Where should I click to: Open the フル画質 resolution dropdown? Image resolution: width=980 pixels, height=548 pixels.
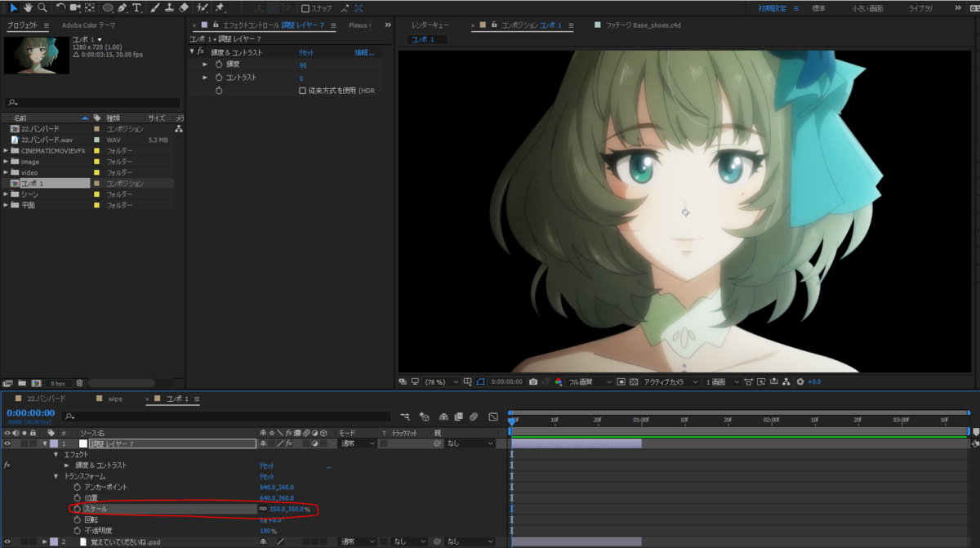pyautogui.click(x=590, y=381)
